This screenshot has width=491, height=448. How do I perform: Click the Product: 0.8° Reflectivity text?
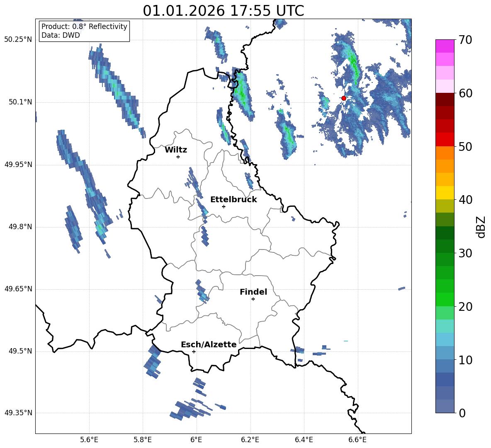point(84,27)
